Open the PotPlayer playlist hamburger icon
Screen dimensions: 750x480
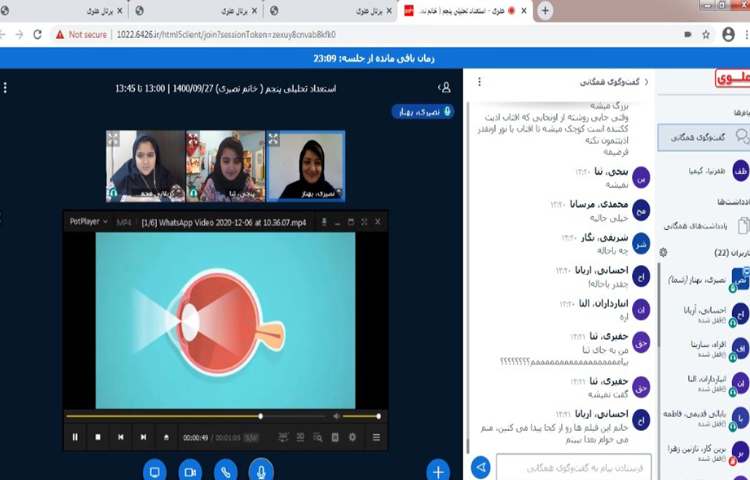(x=376, y=437)
